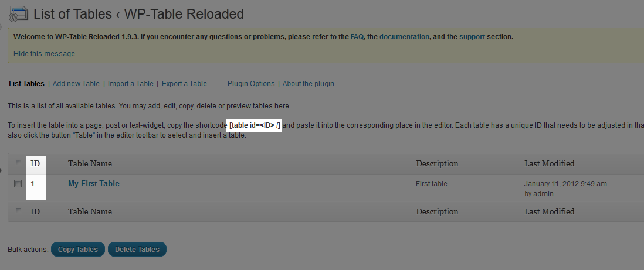Open My First Table for editing
644x270 pixels.
tap(93, 183)
